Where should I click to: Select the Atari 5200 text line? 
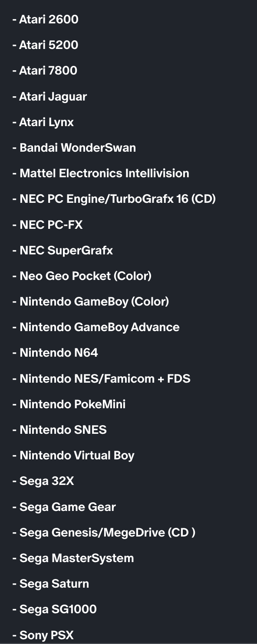46,45
